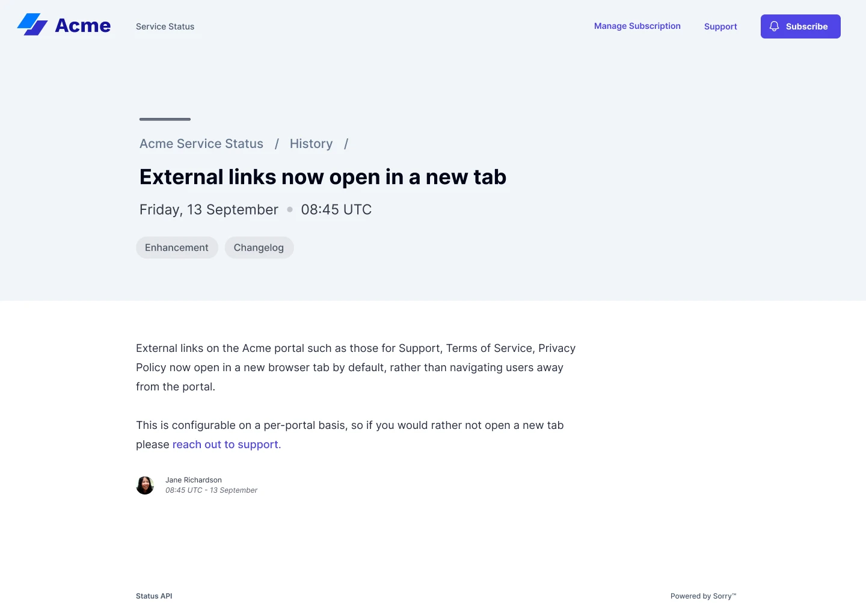The height and width of the screenshot is (616, 866).
Task: Open the Manage Subscription link
Action: [637, 26]
